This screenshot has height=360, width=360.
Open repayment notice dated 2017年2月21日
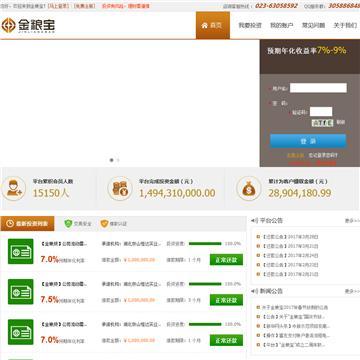(290, 274)
